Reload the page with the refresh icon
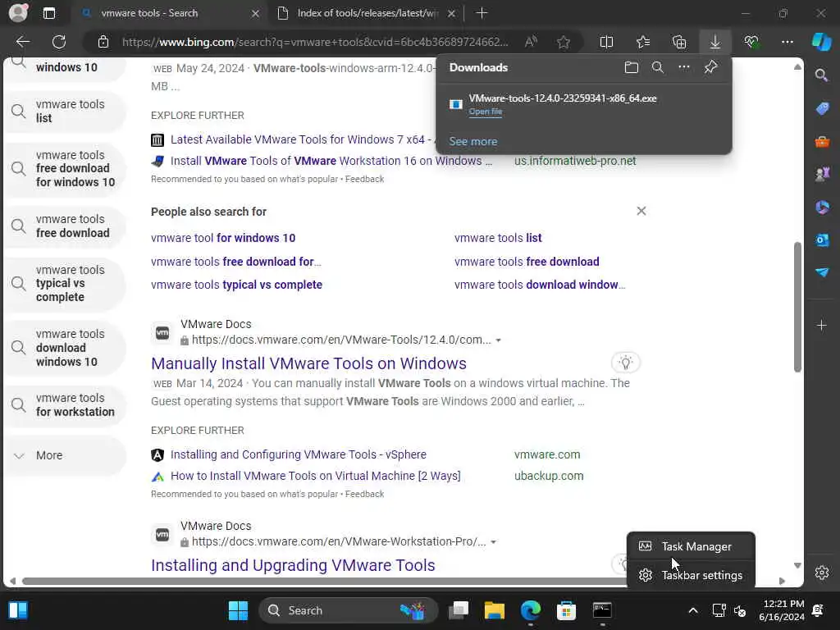The image size is (840, 630). coord(59,42)
